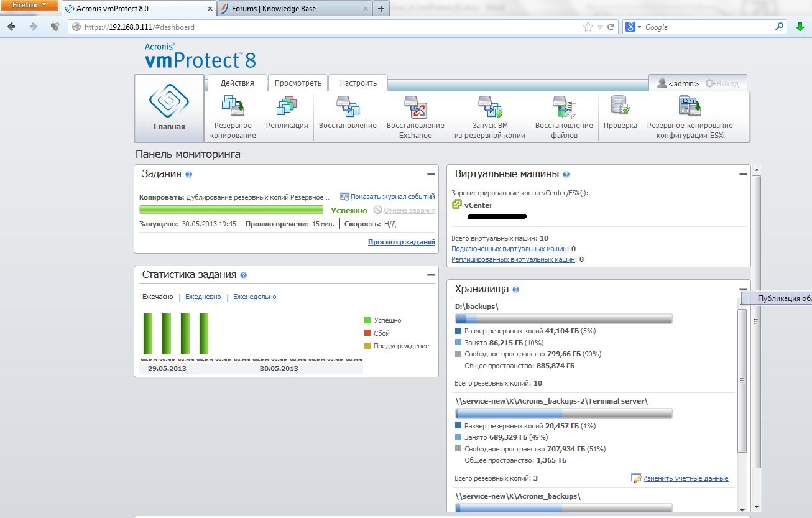
Task: Click the Отмена задания link
Action: click(x=409, y=210)
